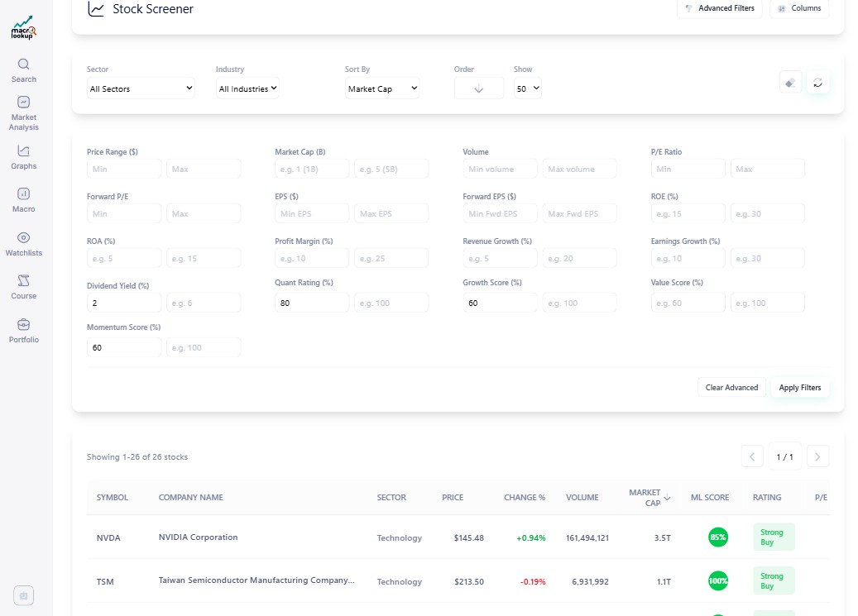Open NVIDIA Corporation company name
The width and height of the screenshot is (858, 616).
click(198, 537)
